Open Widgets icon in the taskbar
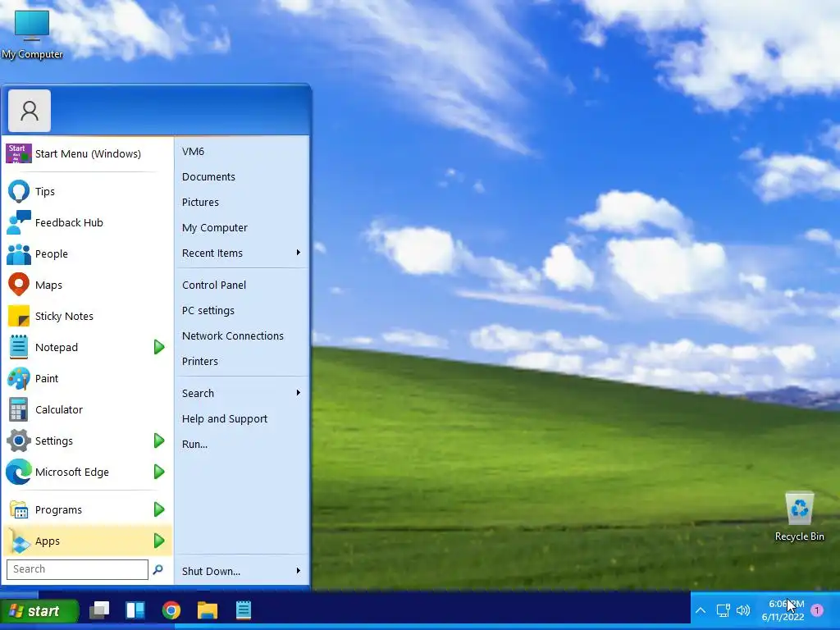This screenshot has width=840, height=630. coord(135,610)
